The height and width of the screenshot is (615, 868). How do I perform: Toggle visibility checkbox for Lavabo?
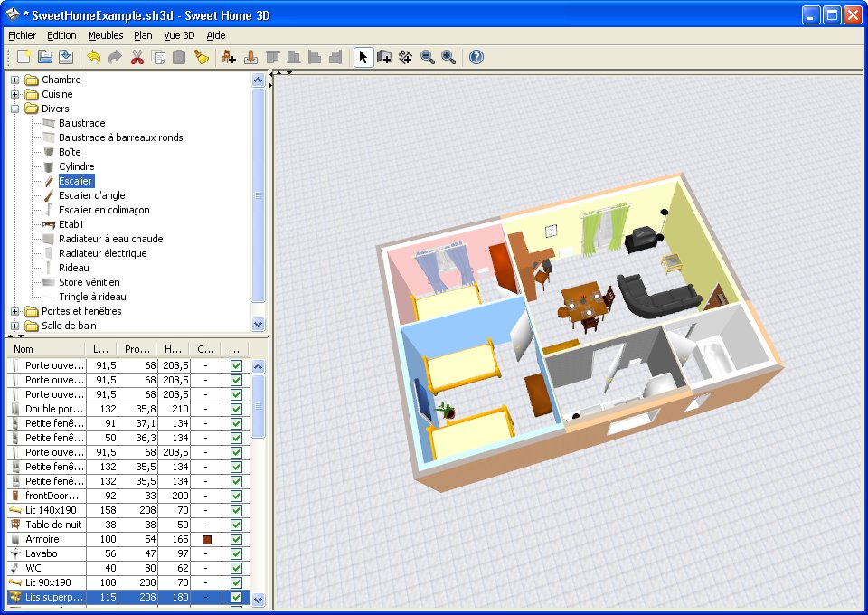(x=236, y=553)
